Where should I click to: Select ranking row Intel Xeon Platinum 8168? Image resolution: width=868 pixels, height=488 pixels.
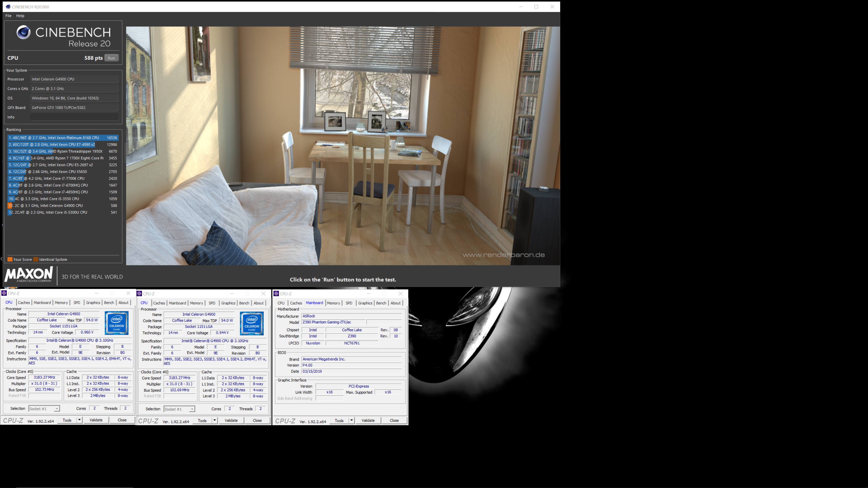(63, 138)
